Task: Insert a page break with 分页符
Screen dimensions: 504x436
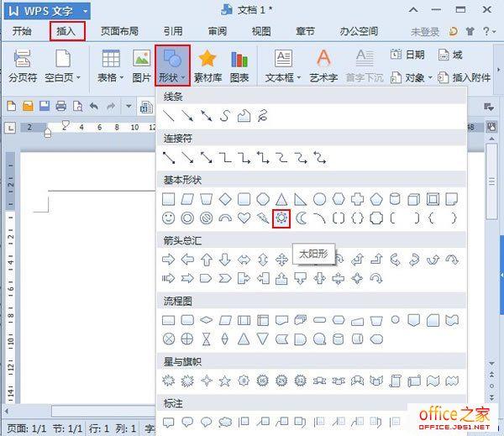Action: 23,66
